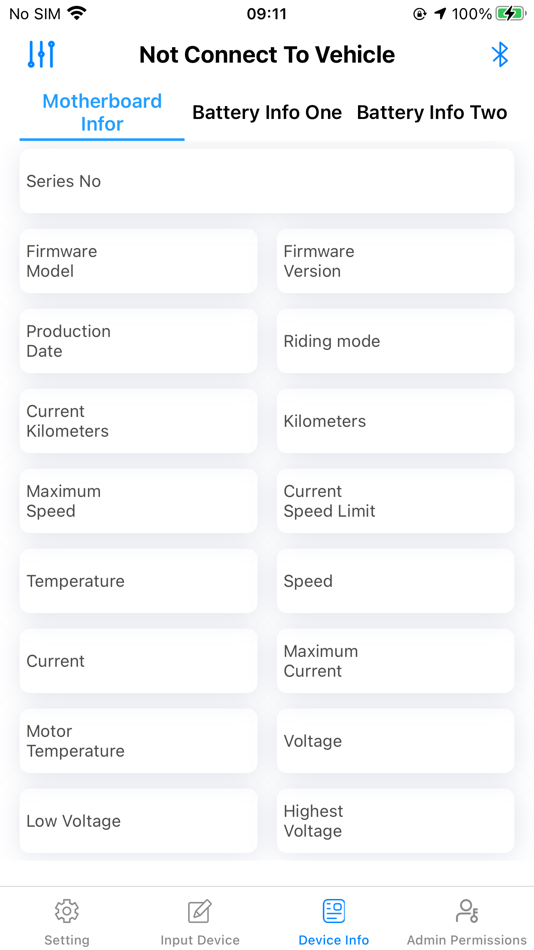Tap the Wi-Fi status icon

[76, 13]
